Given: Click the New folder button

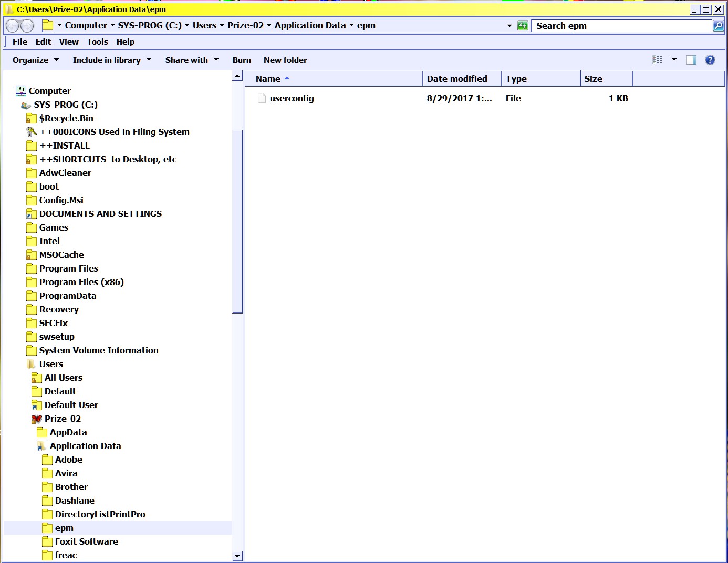Looking at the screenshot, I should coord(285,60).
